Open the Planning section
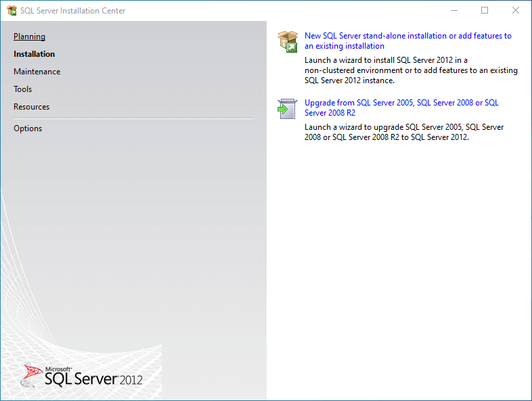Image resolution: width=532 pixels, height=401 pixels. point(29,37)
